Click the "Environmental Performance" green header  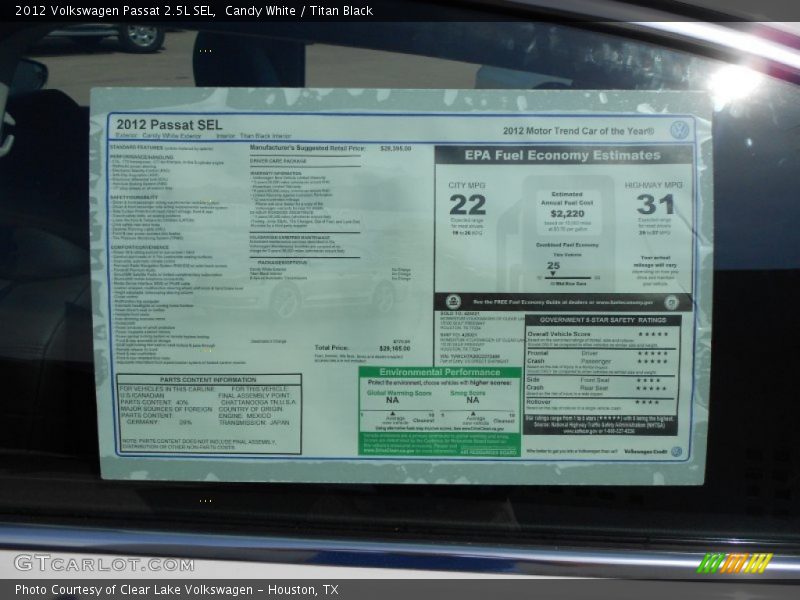click(x=440, y=372)
